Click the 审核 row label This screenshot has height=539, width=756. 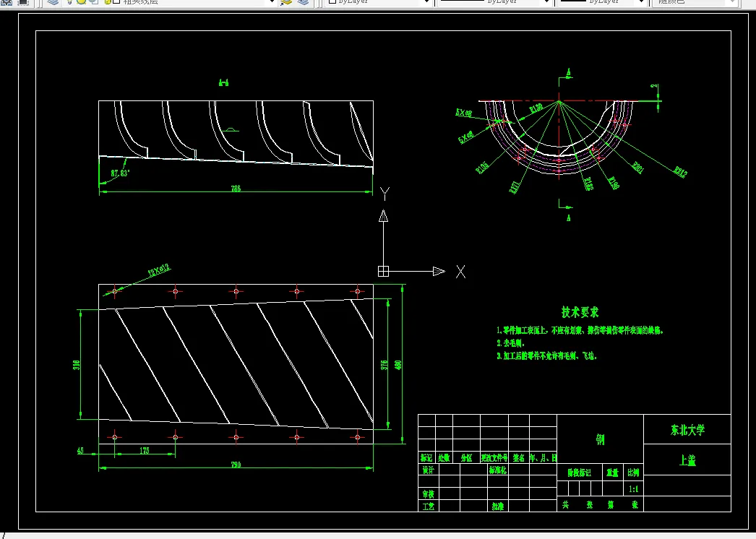coord(428,494)
